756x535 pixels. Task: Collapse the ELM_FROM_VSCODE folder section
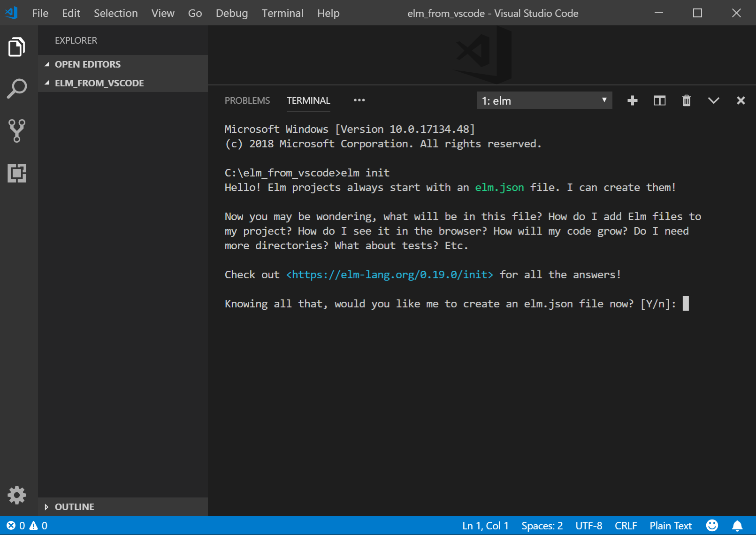coord(99,83)
